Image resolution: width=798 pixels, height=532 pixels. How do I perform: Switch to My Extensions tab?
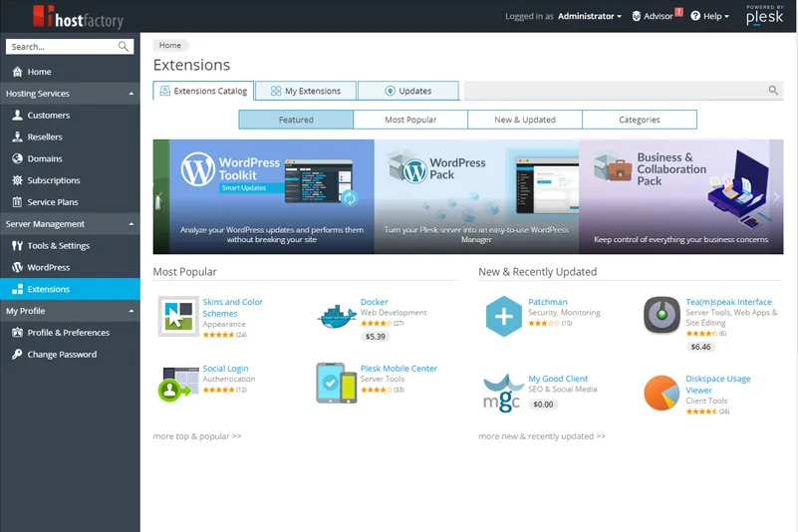click(x=306, y=91)
